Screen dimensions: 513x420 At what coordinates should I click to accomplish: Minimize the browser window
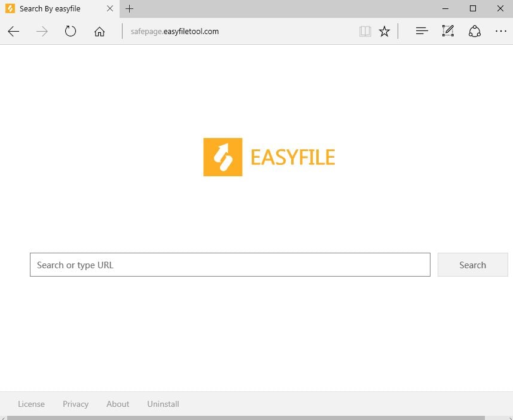click(x=445, y=8)
